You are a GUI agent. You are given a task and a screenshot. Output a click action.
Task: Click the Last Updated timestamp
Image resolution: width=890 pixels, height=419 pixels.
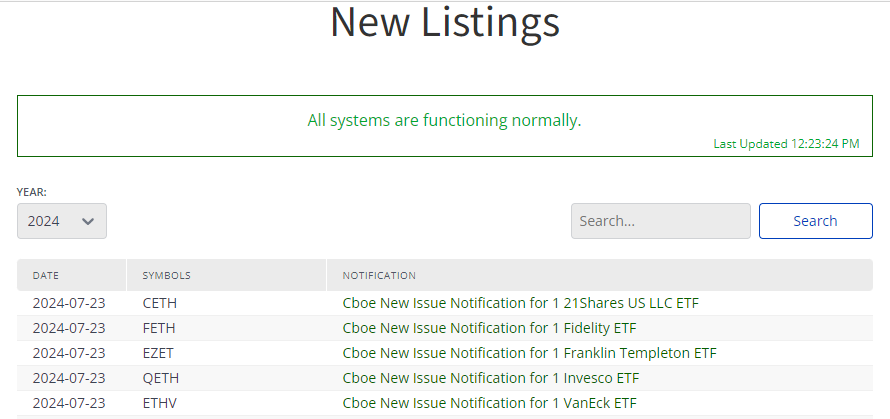(x=786, y=144)
